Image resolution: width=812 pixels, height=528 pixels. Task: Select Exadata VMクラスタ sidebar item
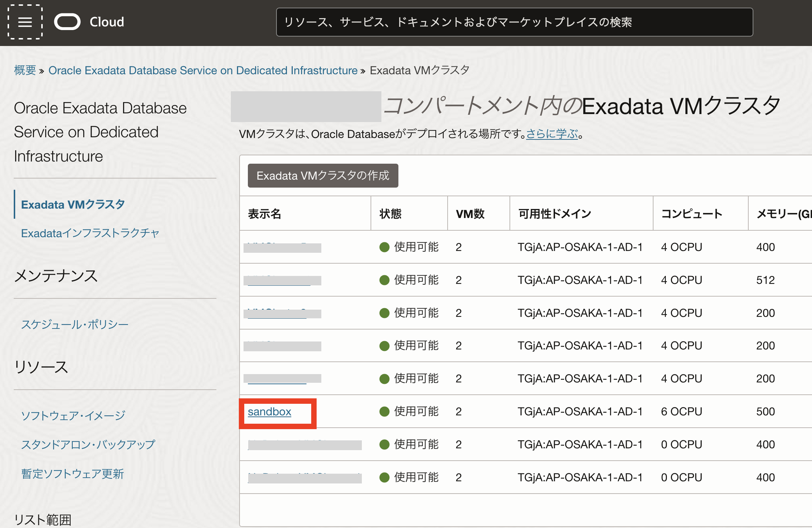(x=73, y=205)
